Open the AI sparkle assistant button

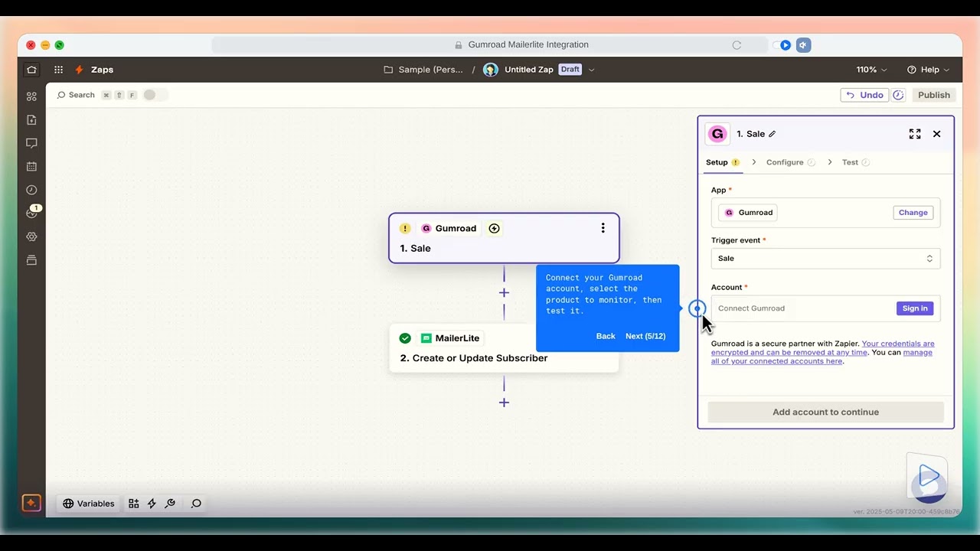31,503
